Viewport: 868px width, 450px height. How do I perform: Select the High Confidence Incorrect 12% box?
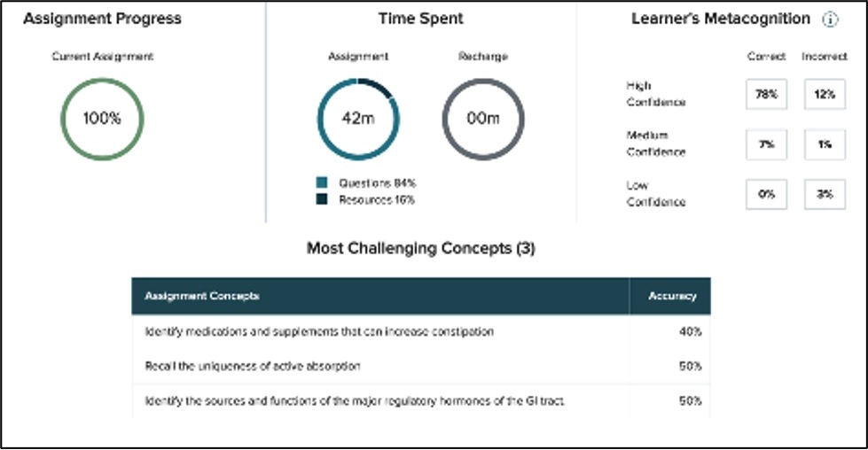(x=825, y=94)
